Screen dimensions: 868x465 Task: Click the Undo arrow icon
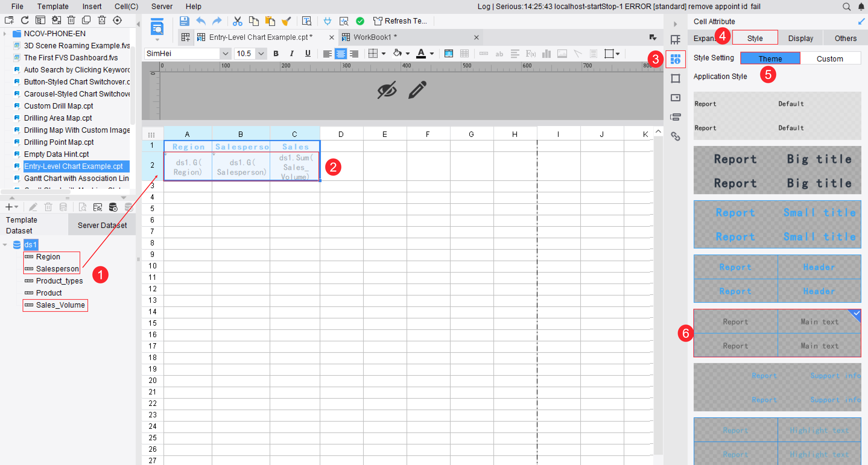pos(201,21)
